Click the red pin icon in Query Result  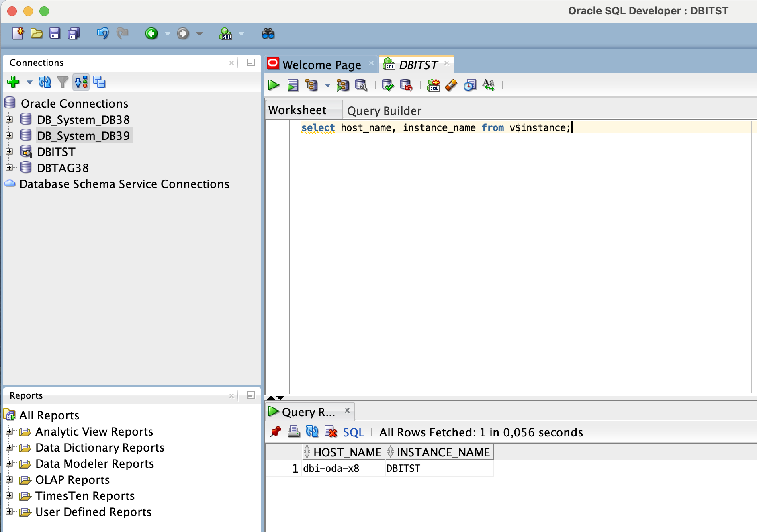click(276, 432)
